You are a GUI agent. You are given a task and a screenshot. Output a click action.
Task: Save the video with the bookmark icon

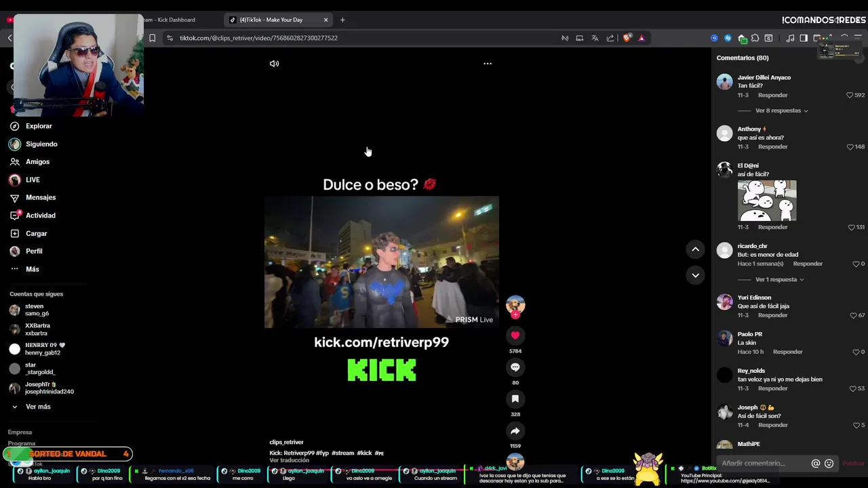[515, 399]
